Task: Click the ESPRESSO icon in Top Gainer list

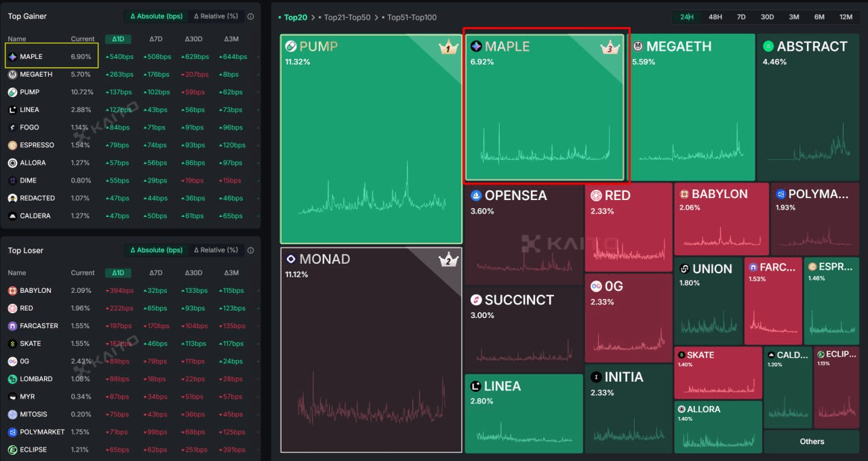Action: click(13, 145)
